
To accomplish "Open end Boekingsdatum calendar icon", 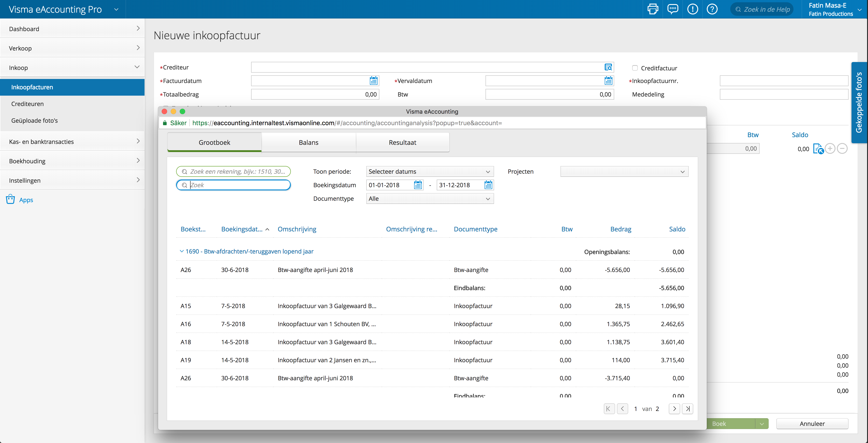I will click(x=488, y=185).
